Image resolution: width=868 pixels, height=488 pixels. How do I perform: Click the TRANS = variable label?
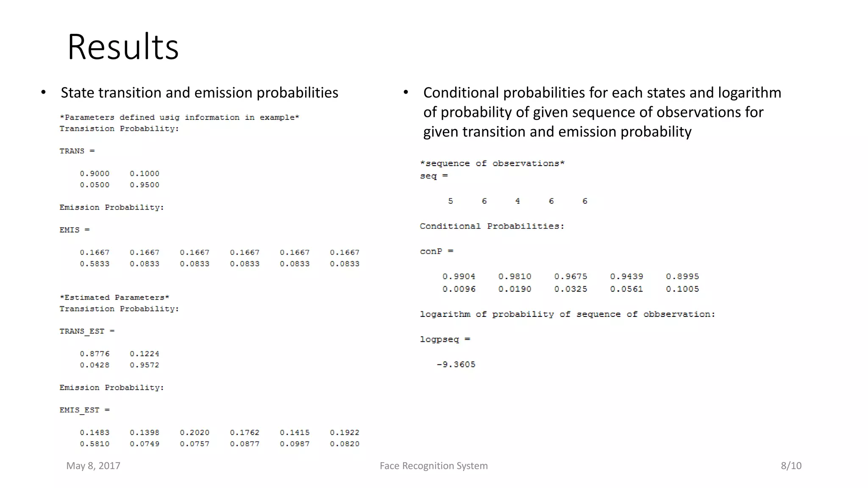tap(77, 151)
